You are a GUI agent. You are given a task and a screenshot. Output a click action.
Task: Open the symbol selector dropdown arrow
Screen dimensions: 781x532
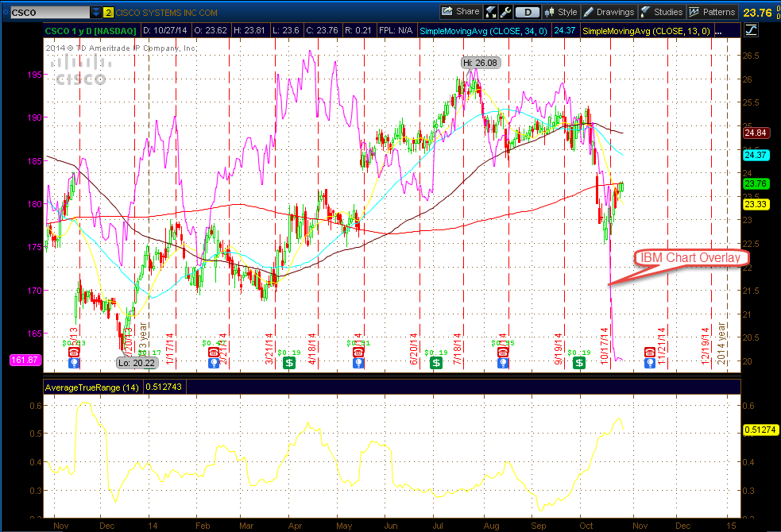coord(96,13)
